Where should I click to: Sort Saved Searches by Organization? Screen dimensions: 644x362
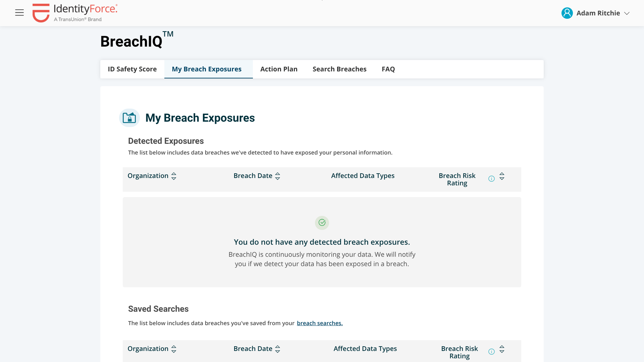tap(174, 349)
